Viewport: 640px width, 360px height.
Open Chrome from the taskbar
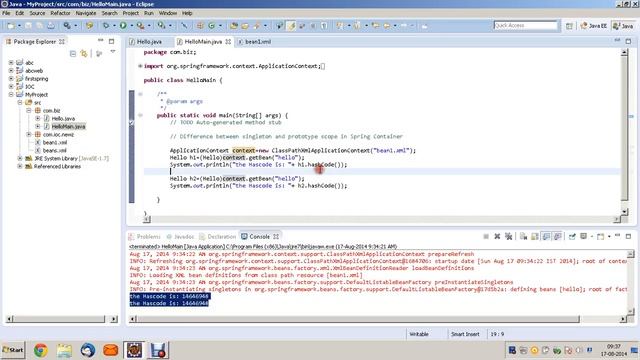click(40, 350)
